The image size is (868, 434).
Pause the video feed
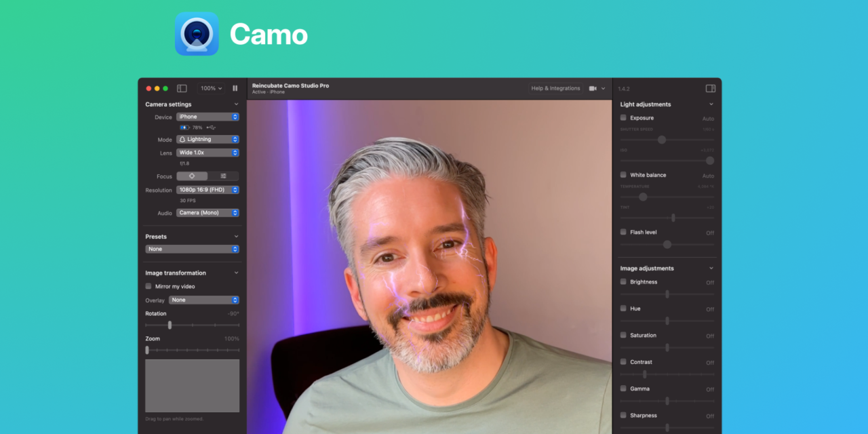(235, 88)
